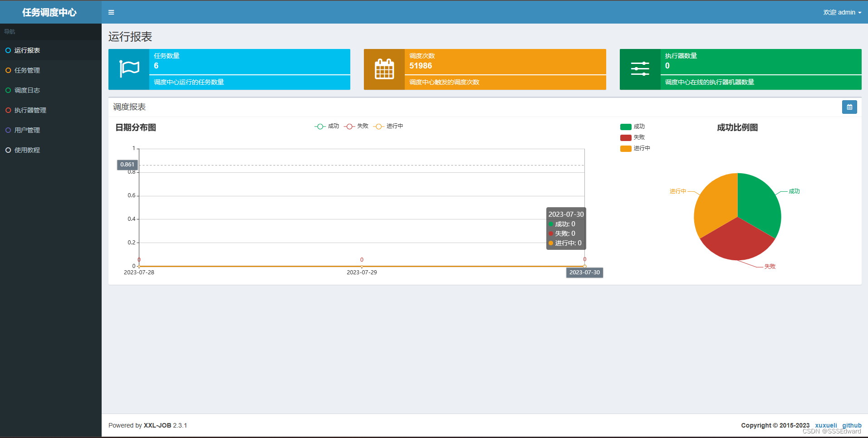The image size is (868, 438).
Task: Click the white circle icon beside 使用教程
Action: [8, 150]
